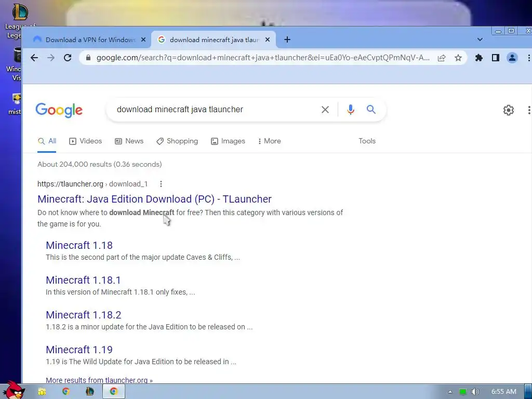Open the Minecraft 1.18.2 sitelink

[84, 315]
